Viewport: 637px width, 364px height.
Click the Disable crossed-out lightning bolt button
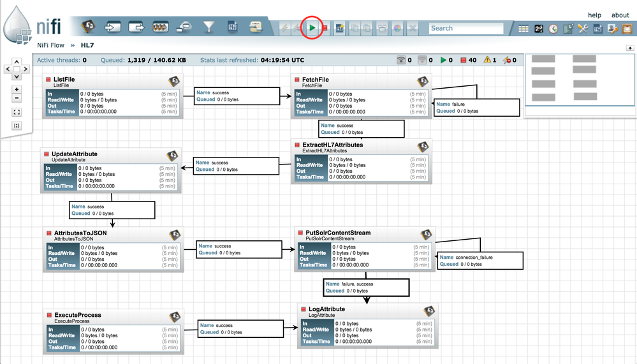(298, 28)
